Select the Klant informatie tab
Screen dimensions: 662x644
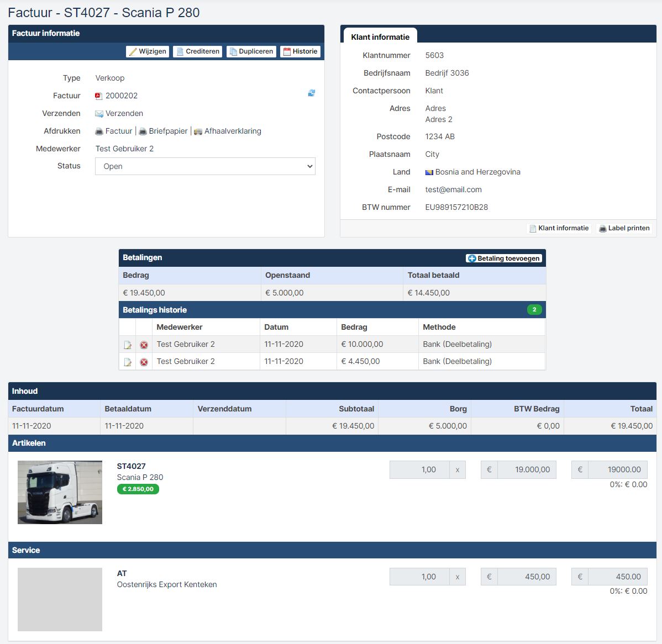pos(380,36)
